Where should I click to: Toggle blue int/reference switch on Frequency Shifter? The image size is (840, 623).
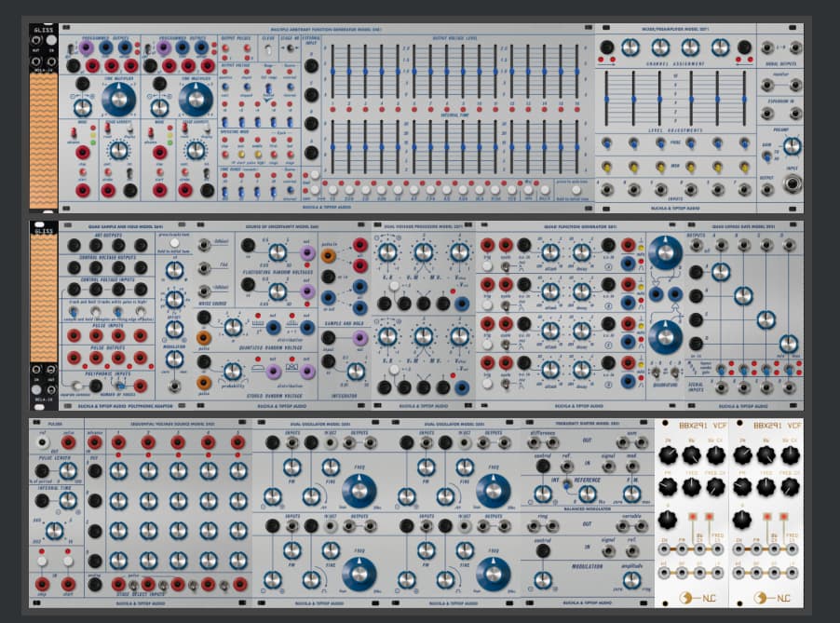(x=567, y=485)
